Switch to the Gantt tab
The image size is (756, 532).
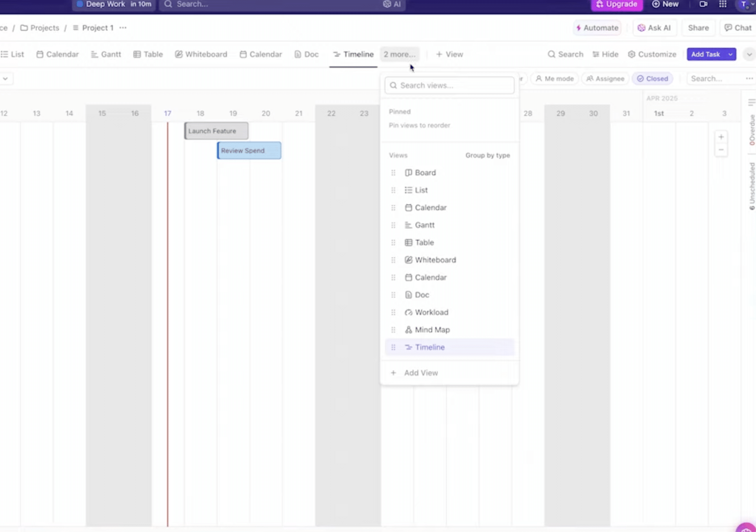106,54
